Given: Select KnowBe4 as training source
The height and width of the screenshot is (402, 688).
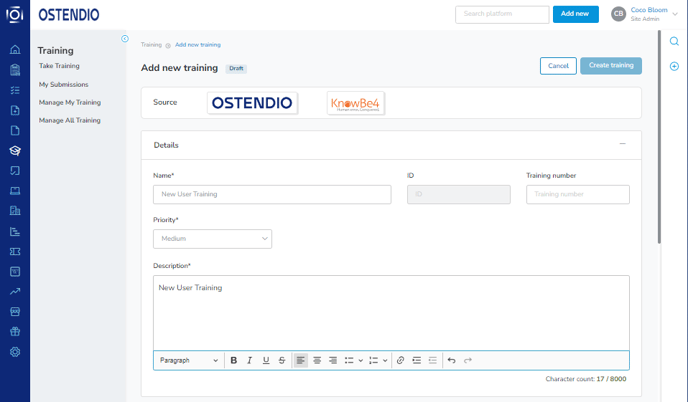Looking at the screenshot, I should click(355, 103).
